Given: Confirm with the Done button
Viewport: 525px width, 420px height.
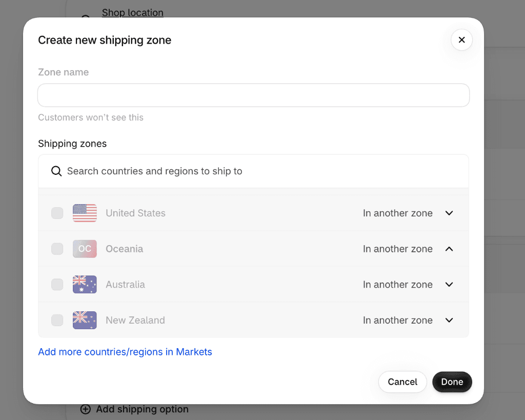Looking at the screenshot, I should [x=452, y=382].
